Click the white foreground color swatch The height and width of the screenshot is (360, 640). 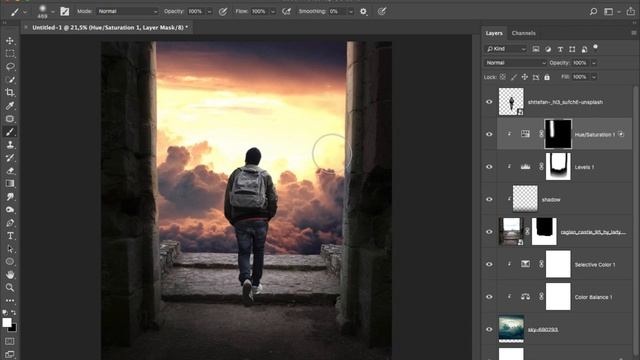point(6,322)
